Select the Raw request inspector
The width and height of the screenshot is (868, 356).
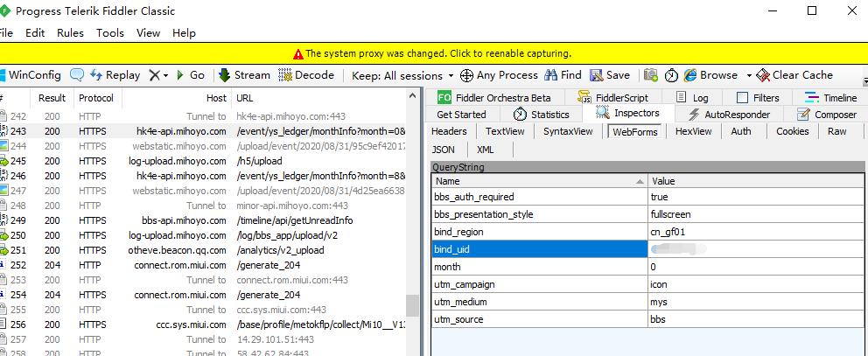(837, 131)
